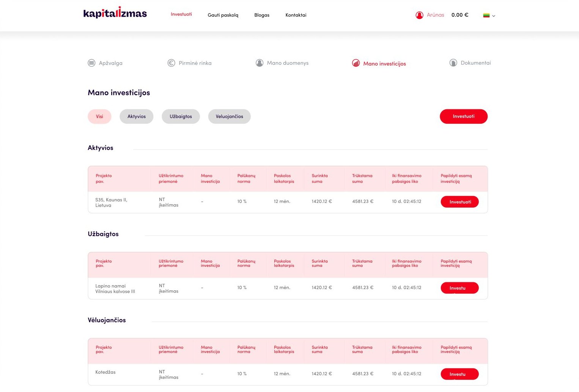Viewport: 579px width, 392px height.
Task: Click the 0.00 € balance
Action: pyautogui.click(x=460, y=15)
